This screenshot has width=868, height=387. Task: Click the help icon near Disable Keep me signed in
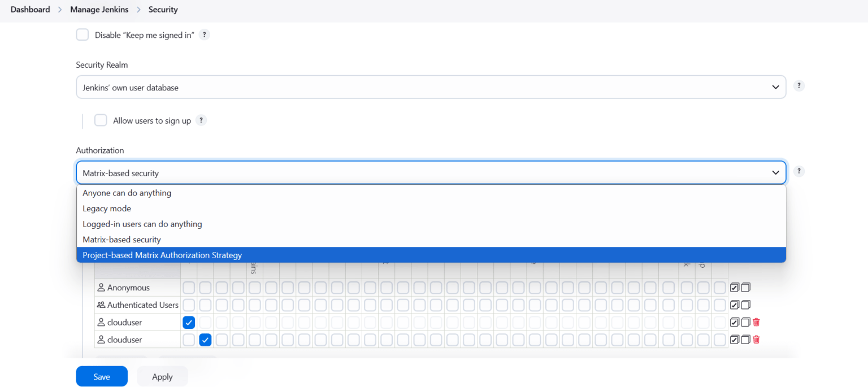click(x=204, y=34)
